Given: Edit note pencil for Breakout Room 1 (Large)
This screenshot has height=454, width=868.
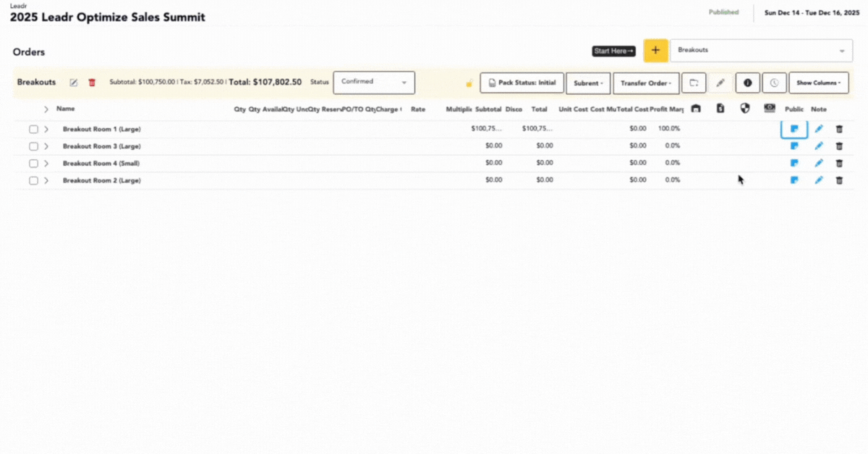Looking at the screenshot, I should 819,129.
